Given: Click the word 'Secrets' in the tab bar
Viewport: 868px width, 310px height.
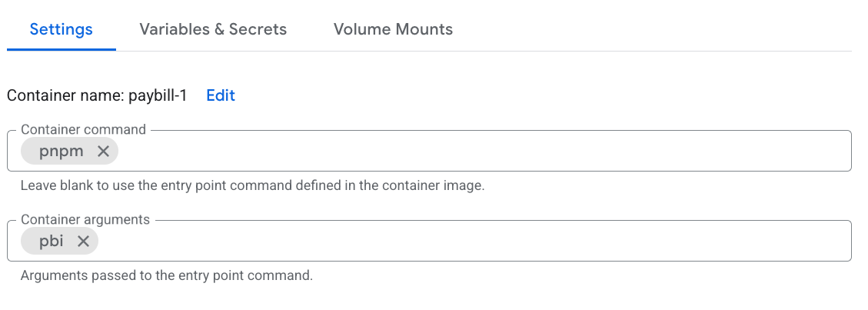Looking at the screenshot, I should (260, 29).
